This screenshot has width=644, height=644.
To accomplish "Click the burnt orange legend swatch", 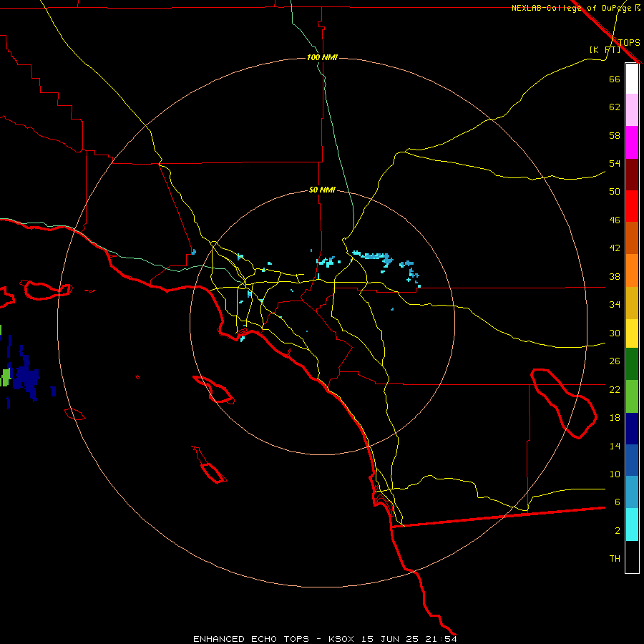I will point(632,238).
